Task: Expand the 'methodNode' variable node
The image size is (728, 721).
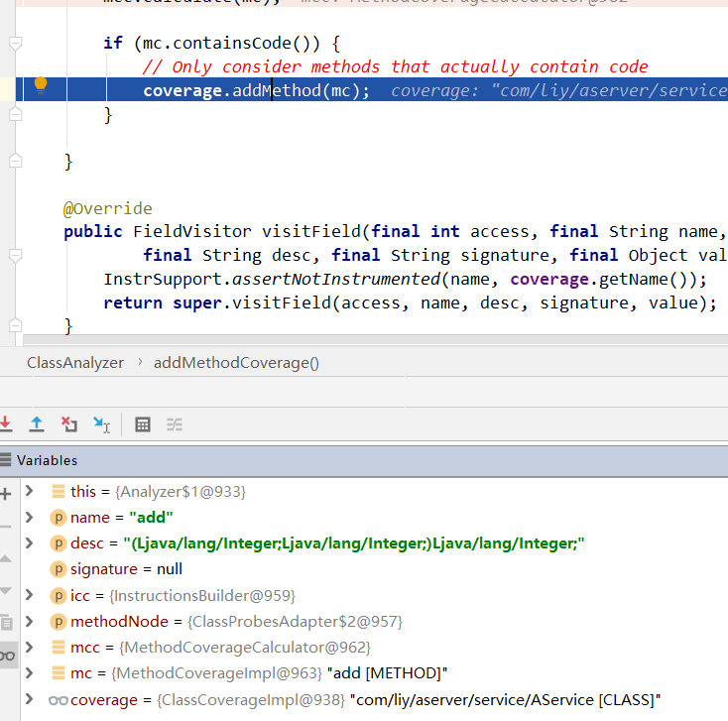Action: 30,622
